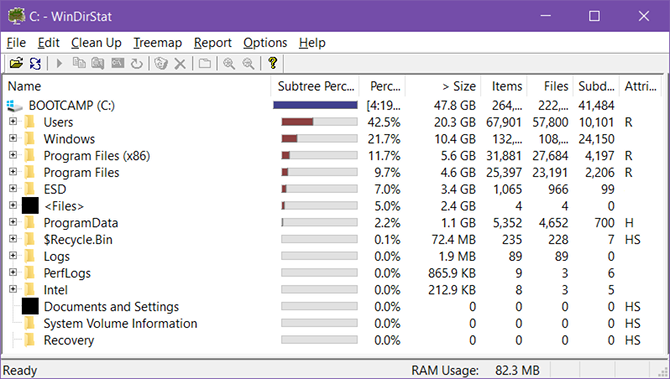670x379 pixels.
Task: Expand the ProgramData folder node
Action: [13, 222]
